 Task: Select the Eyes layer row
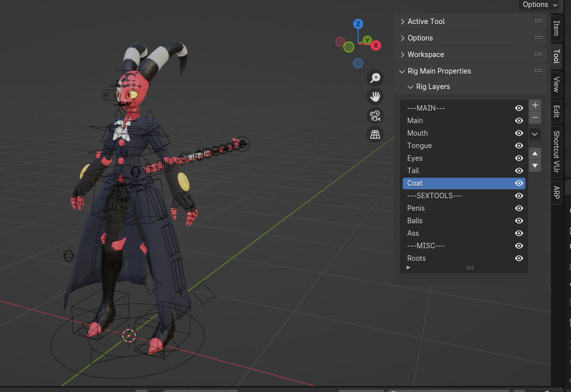coord(464,158)
